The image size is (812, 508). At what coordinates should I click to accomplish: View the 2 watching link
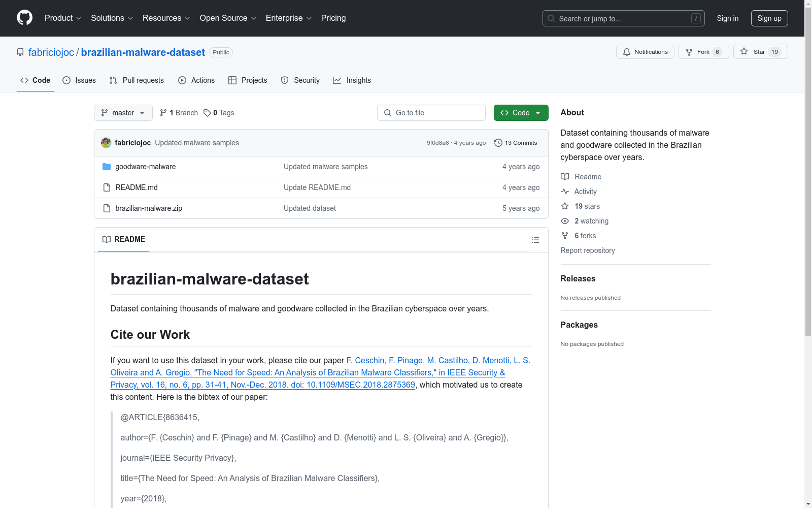pos(585,221)
